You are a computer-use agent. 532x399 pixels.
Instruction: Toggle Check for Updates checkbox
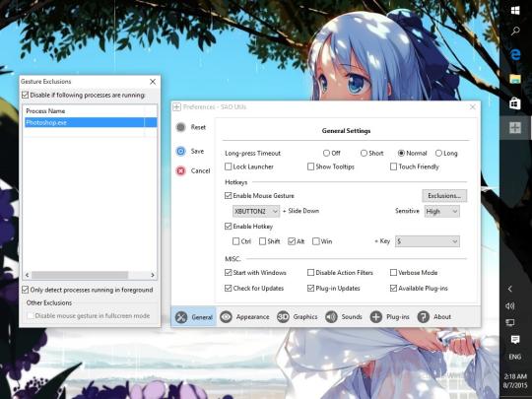(x=229, y=288)
